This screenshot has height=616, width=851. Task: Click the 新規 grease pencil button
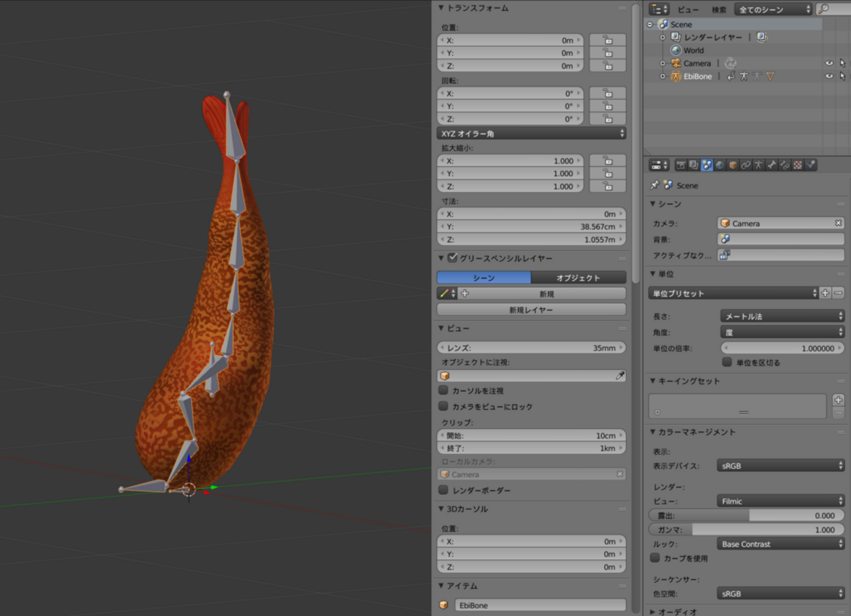tap(546, 294)
